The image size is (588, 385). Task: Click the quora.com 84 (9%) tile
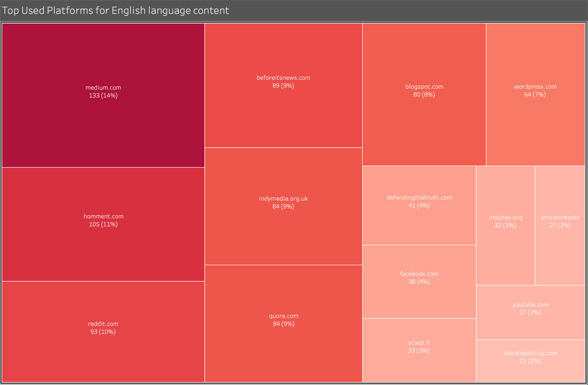click(x=284, y=323)
